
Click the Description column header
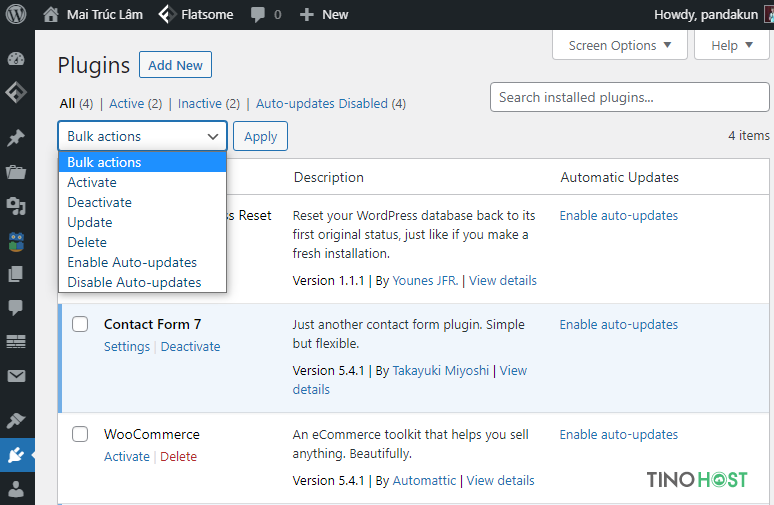[329, 177]
